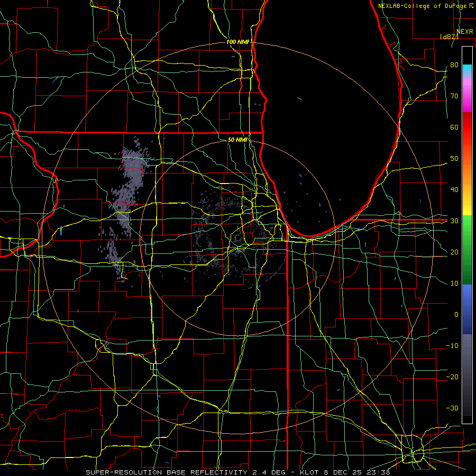Click the "50 NMI" range ring label
The width and height of the screenshot is (476, 476).
pos(237,140)
